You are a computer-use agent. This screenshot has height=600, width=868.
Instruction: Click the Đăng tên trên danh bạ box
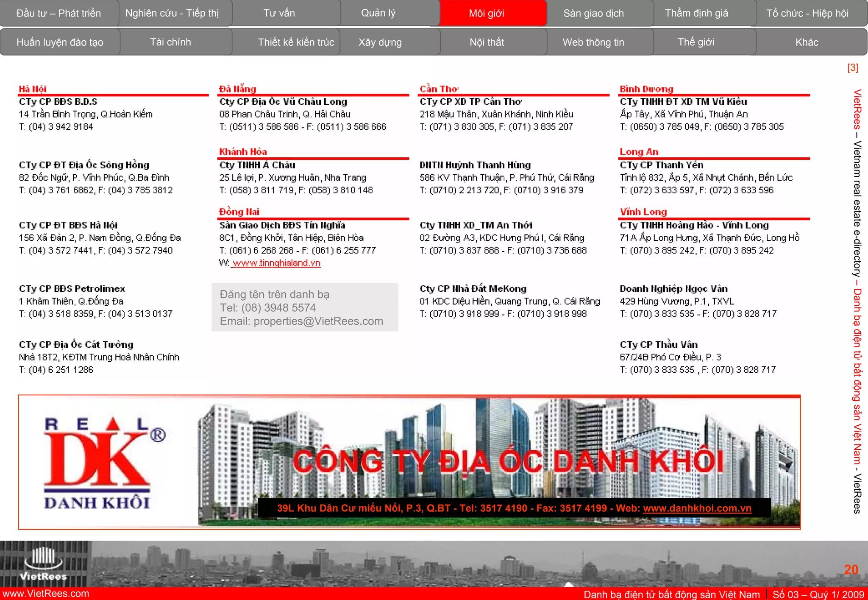tap(305, 307)
